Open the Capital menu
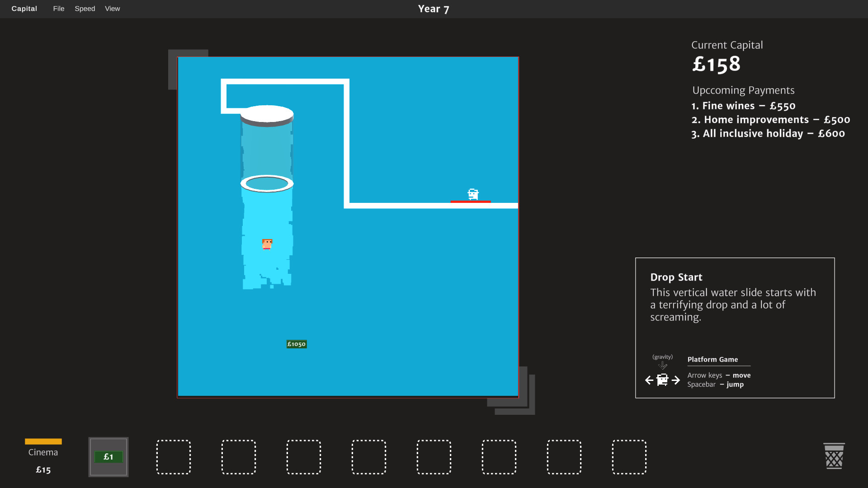 pos(24,9)
